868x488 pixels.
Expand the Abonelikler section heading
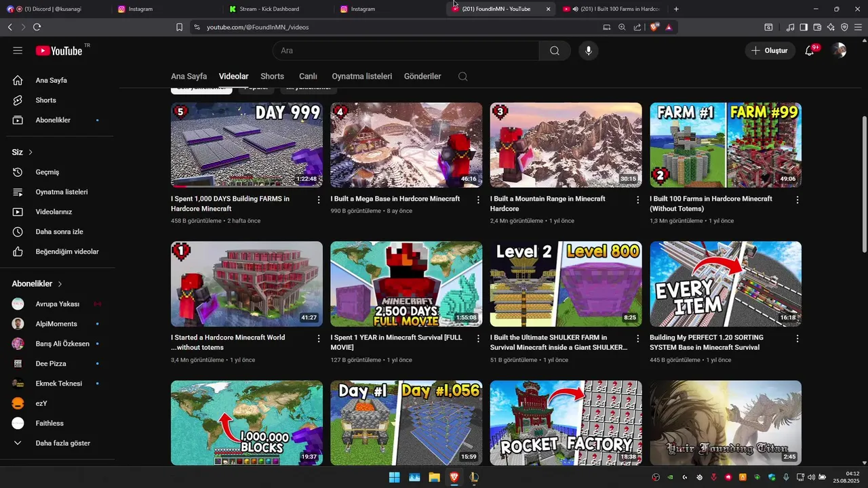[37, 284]
